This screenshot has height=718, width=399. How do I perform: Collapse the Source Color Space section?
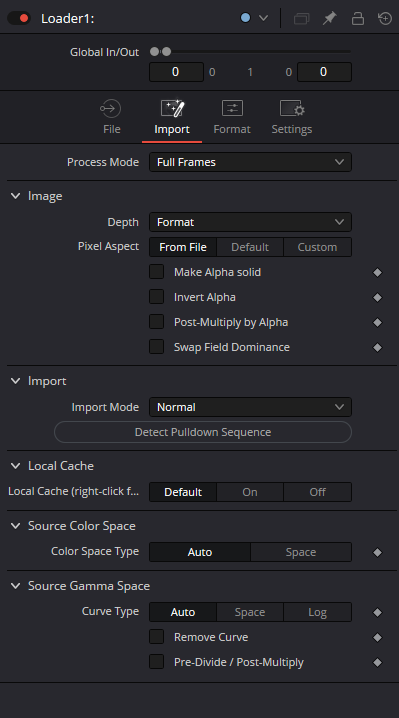tap(16, 526)
